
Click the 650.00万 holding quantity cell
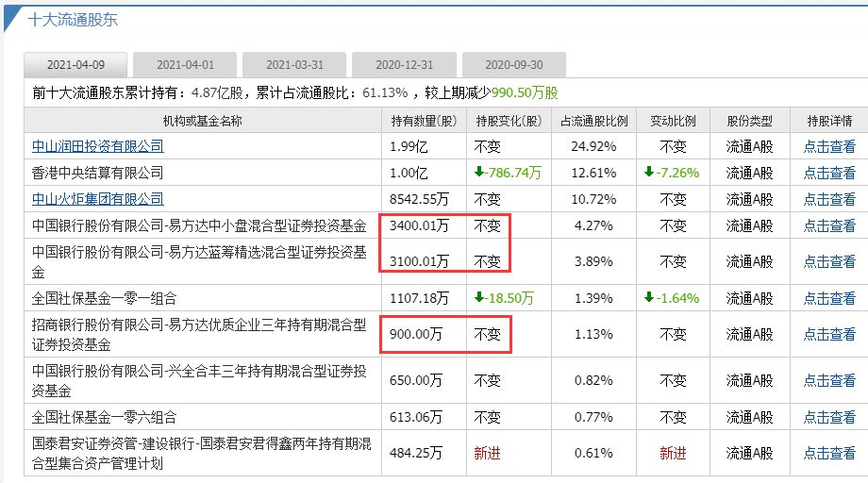[424, 380]
